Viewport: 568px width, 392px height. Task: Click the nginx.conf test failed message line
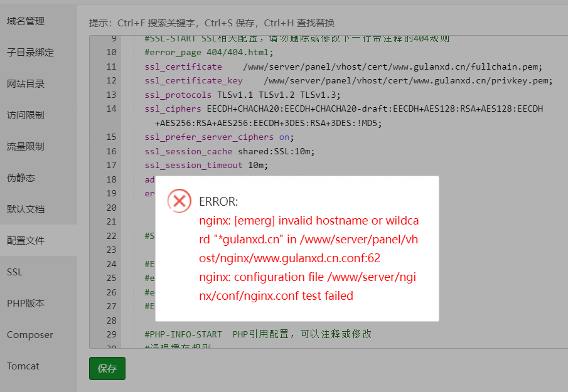pos(308,286)
